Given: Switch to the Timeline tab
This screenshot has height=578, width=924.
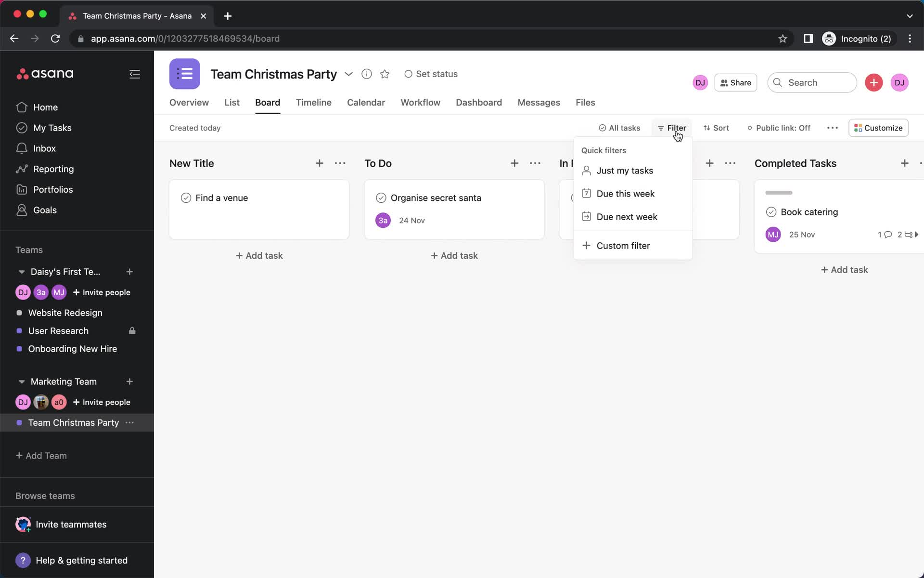Looking at the screenshot, I should (x=313, y=103).
